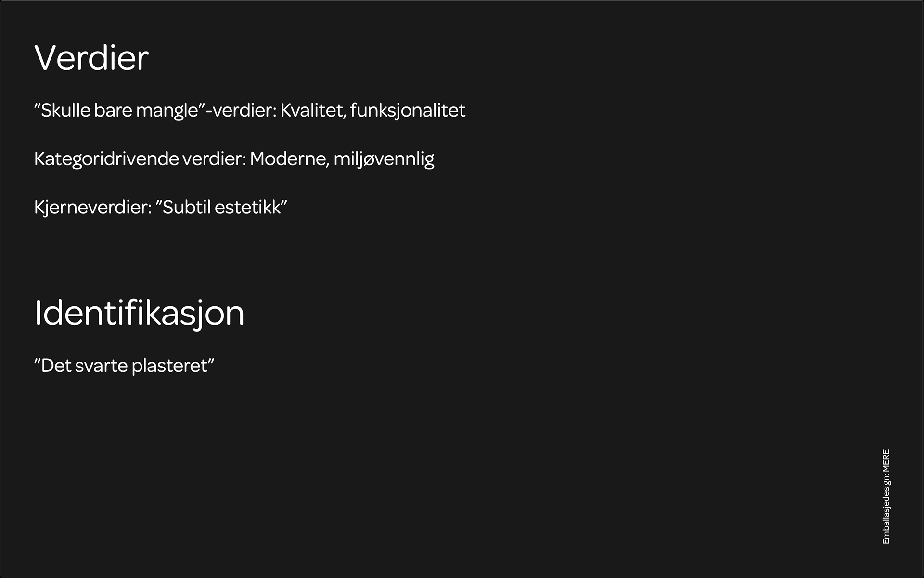
Task: Select the quoted phrase "Skulle bare mangle"
Action: click(119, 111)
